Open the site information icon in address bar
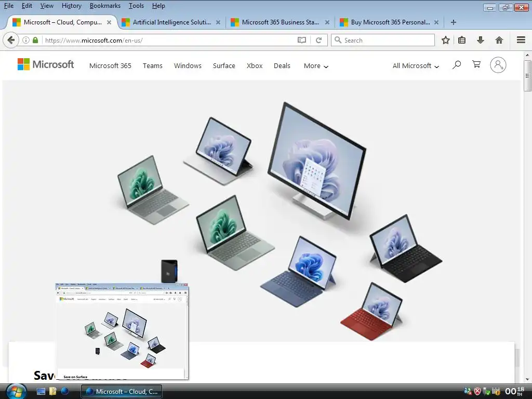Viewport: 532px width, 399px height. pyautogui.click(x=26, y=40)
